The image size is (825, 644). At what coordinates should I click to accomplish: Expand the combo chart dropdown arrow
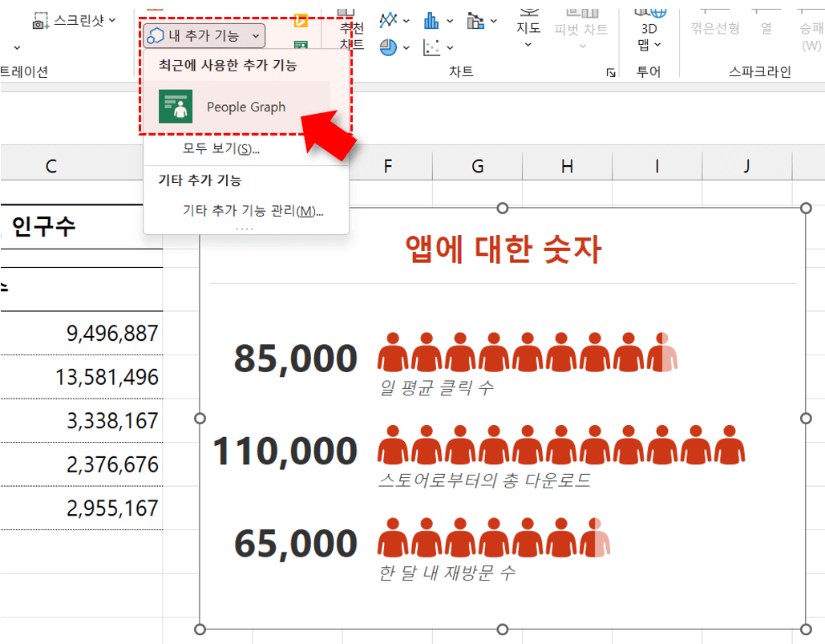coord(494,21)
